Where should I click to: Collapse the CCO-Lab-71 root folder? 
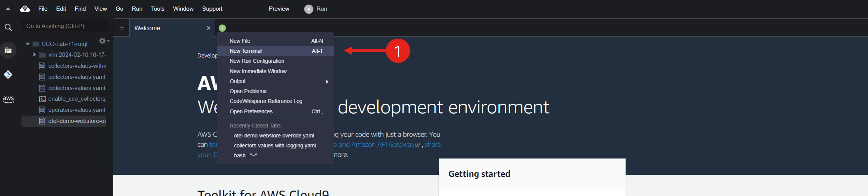[x=28, y=44]
